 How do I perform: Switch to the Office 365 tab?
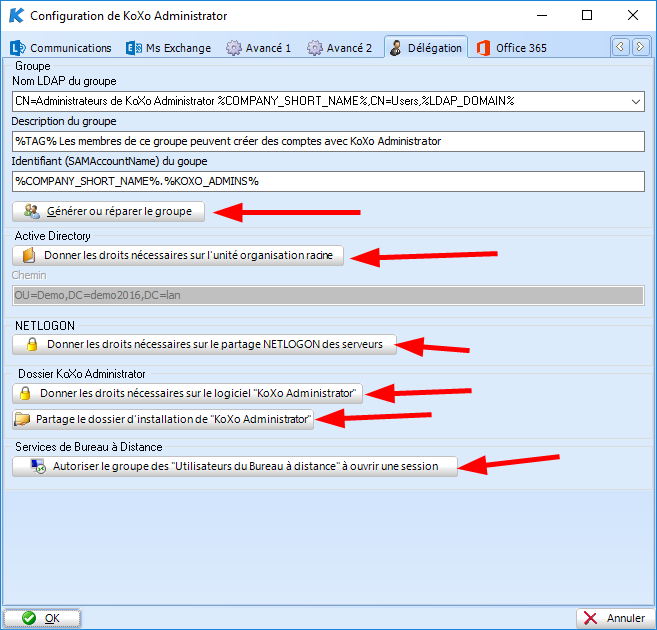point(512,48)
